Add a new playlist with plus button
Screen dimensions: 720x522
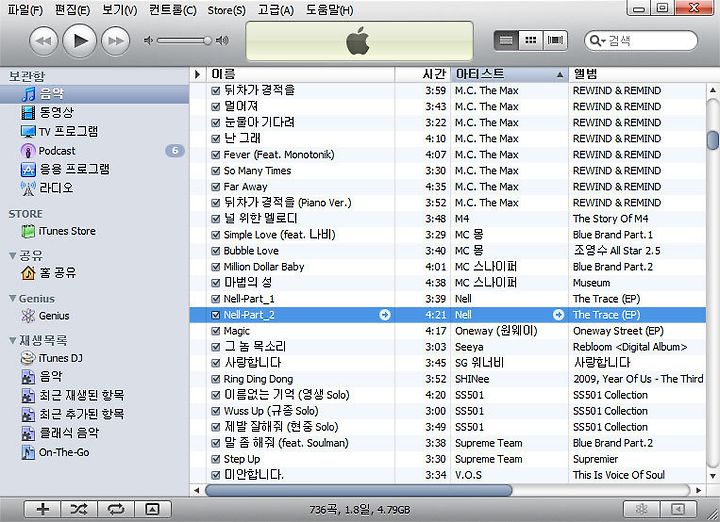pos(43,509)
